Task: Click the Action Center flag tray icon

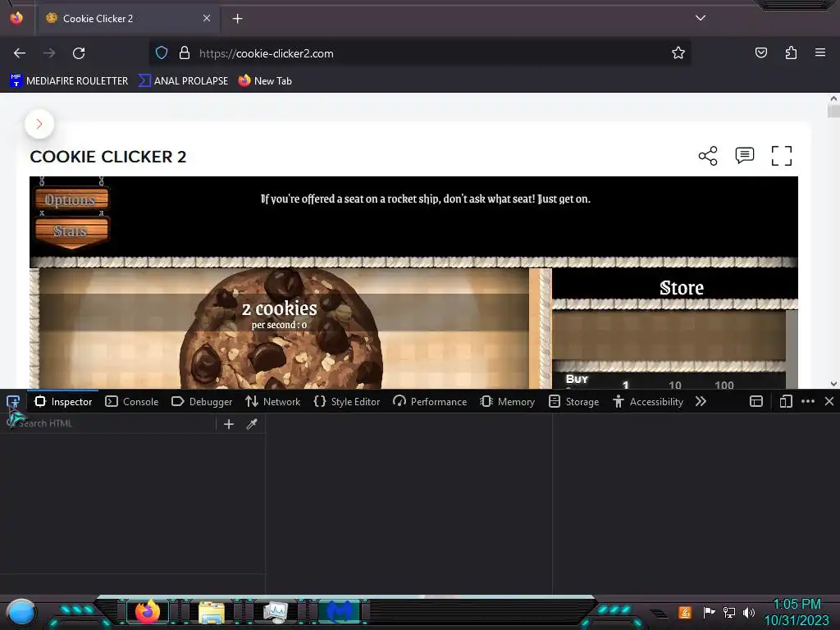Action: [x=709, y=612]
